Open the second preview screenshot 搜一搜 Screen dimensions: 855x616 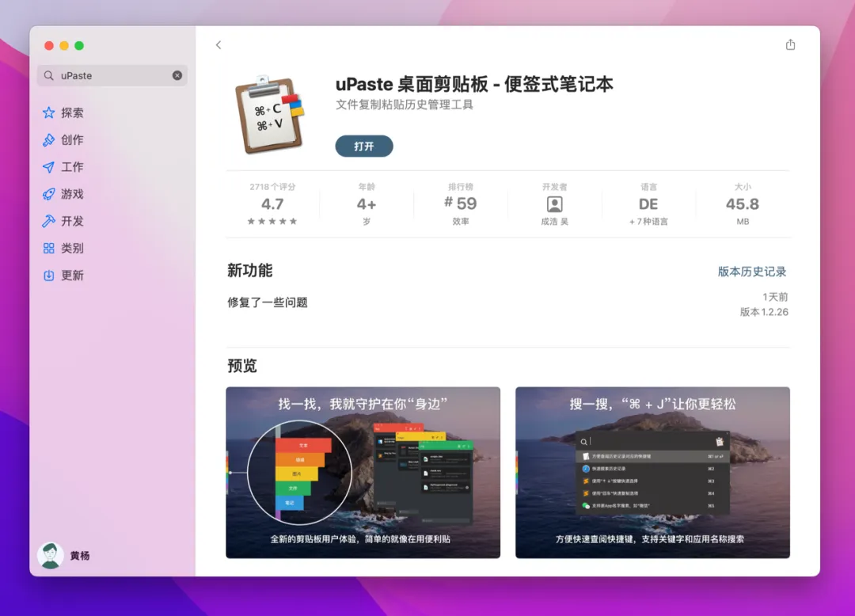[652, 473]
